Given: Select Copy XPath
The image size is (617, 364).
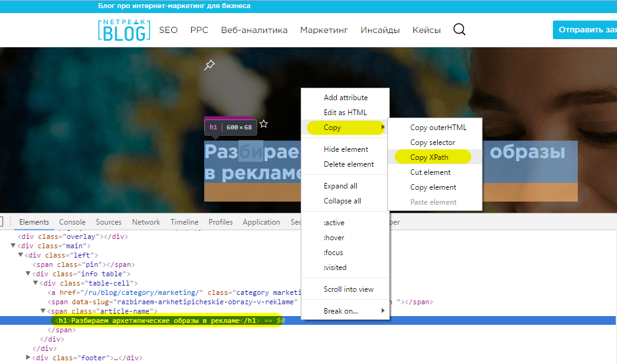Looking at the screenshot, I should (x=435, y=157).
